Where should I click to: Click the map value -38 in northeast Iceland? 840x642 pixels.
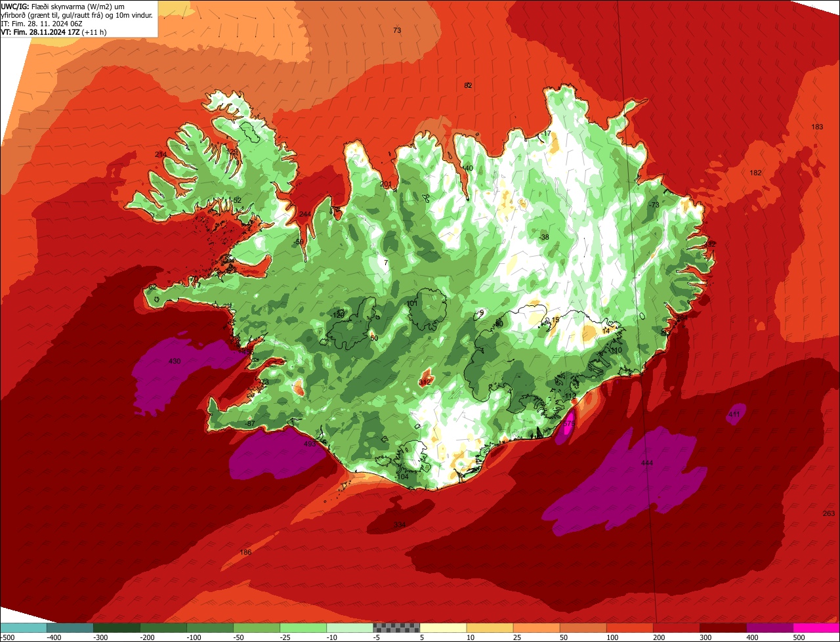click(544, 238)
